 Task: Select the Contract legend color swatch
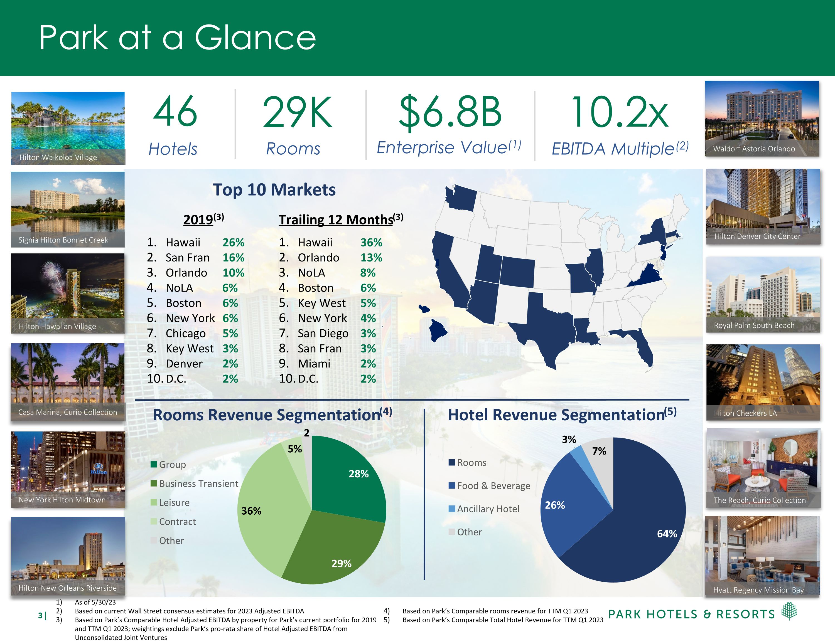coord(154,521)
